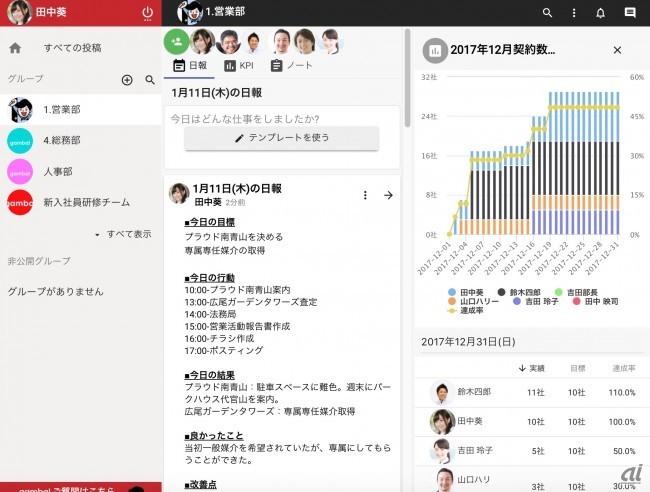Switch to the ノート tab
Screen dimensions: 650x492
coord(291,65)
